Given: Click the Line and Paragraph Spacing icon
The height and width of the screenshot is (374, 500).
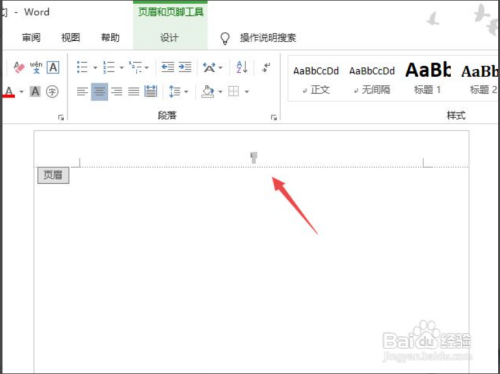Looking at the screenshot, I should point(174,91).
